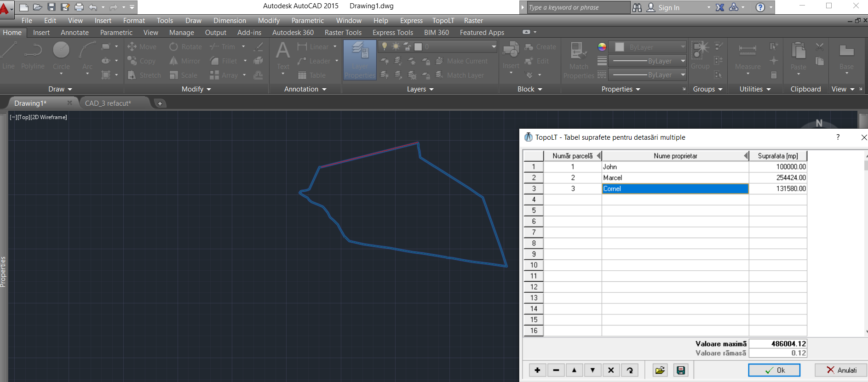Expand the Modify panel flyout
The image size is (868, 382).
196,89
